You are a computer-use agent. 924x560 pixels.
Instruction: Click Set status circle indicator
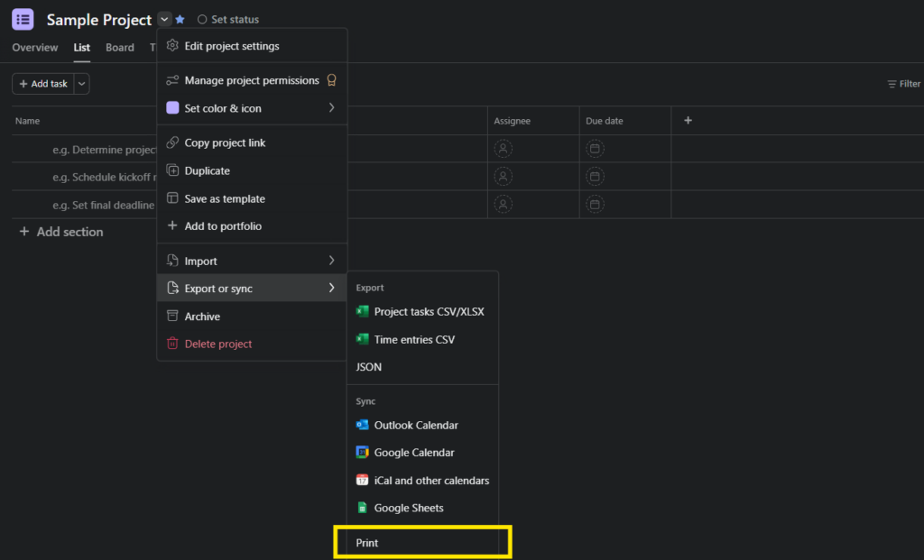[x=202, y=20]
